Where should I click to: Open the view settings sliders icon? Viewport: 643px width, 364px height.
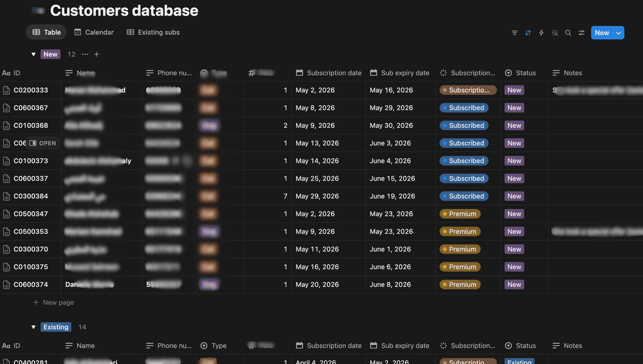(581, 33)
